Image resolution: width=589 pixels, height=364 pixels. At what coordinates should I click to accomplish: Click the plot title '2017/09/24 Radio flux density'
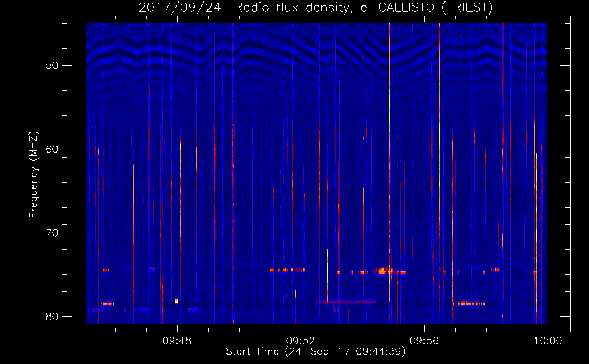[x=316, y=7]
